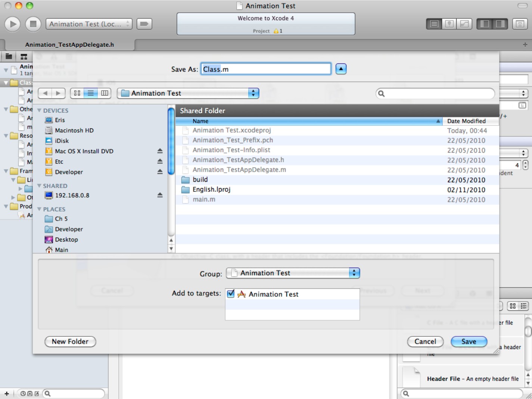Go forward in save dialog browser

58,93
